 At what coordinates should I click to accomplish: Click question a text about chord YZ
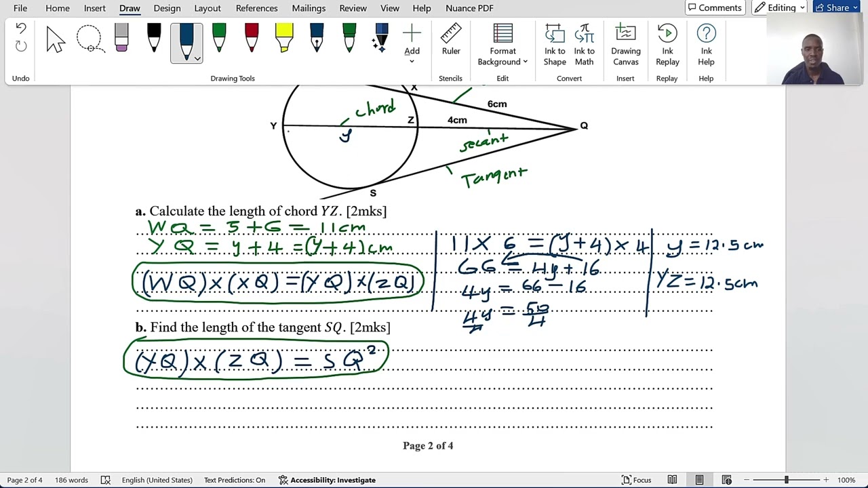[x=261, y=211]
